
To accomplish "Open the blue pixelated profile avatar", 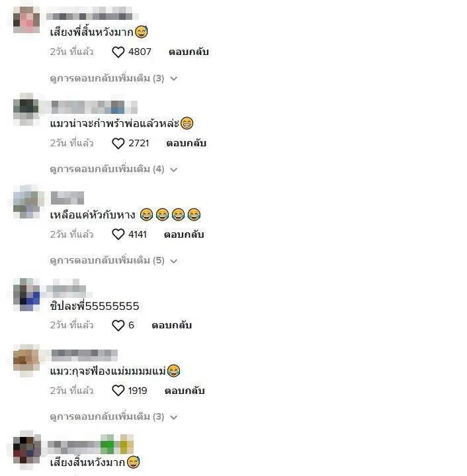I will pos(26,295).
